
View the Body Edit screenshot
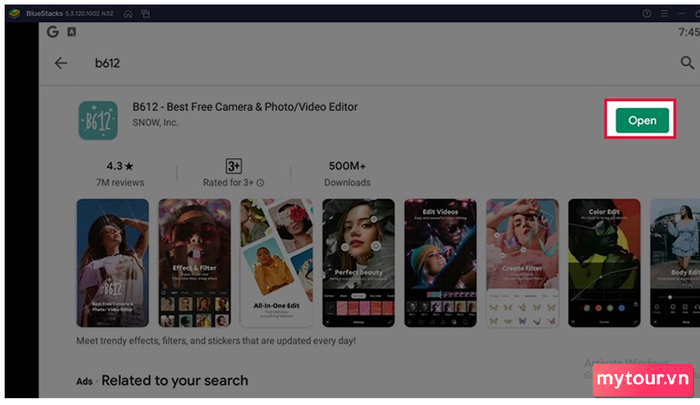pos(675,263)
